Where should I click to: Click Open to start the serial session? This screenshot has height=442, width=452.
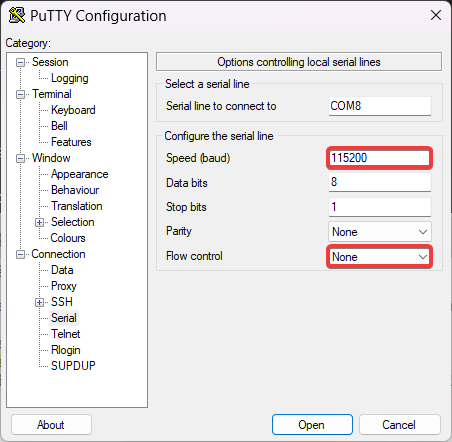[x=312, y=425]
